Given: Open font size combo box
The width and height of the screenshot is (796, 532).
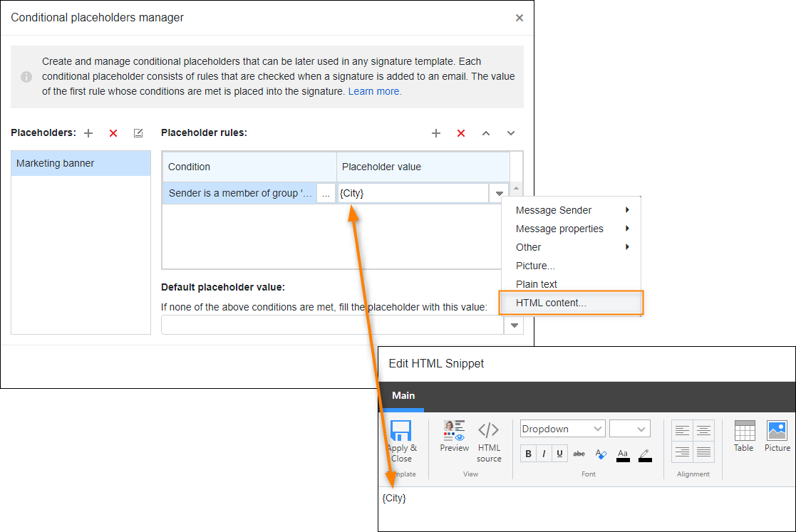Looking at the screenshot, I should click(x=629, y=429).
